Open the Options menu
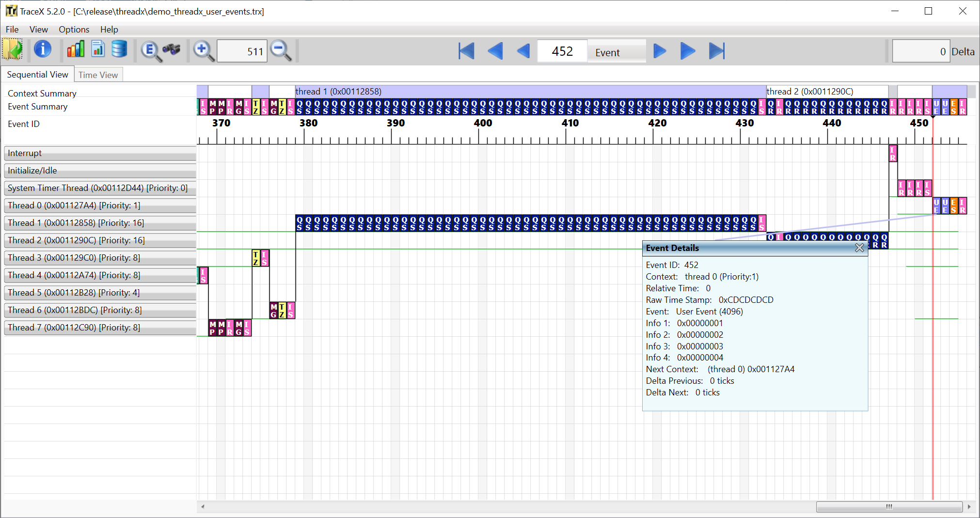 coord(74,30)
